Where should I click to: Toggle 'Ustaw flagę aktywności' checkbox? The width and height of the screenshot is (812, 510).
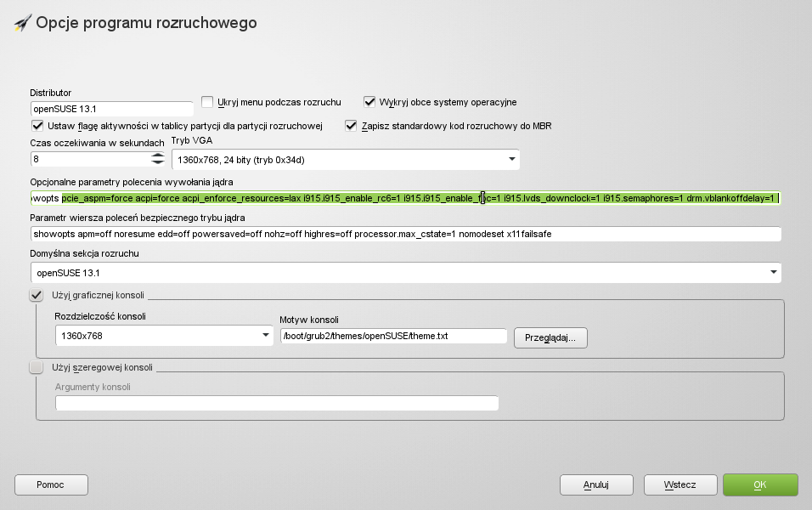[37, 126]
